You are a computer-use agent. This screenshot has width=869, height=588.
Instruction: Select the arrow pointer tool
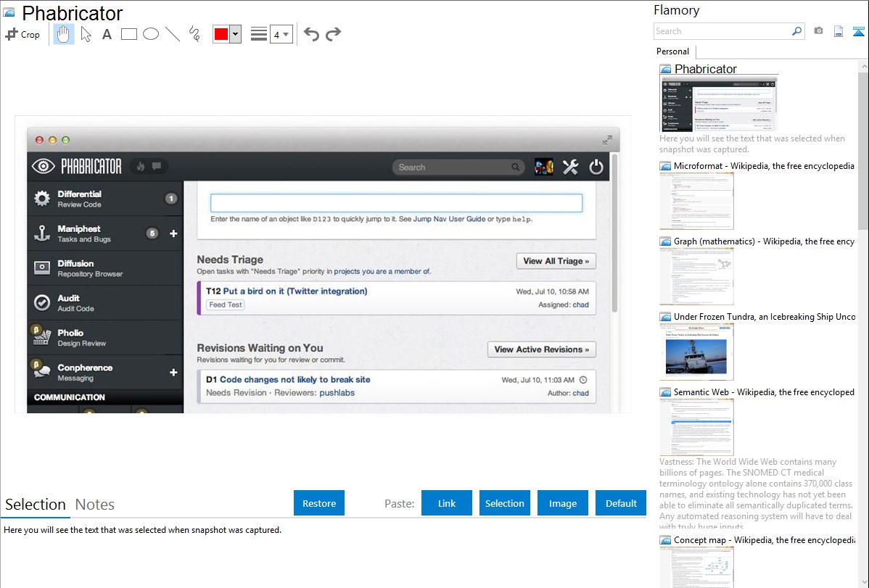(86, 34)
